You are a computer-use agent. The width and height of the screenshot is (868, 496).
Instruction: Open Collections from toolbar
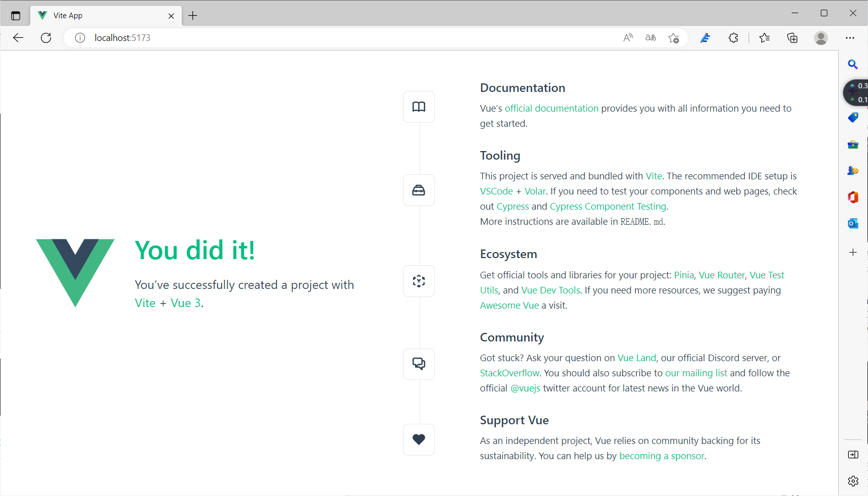click(x=792, y=38)
